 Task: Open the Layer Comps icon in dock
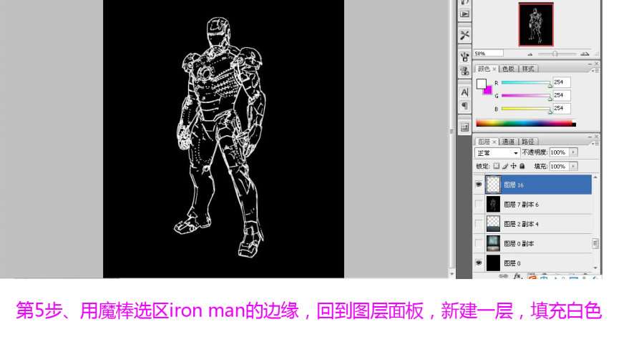point(464,127)
